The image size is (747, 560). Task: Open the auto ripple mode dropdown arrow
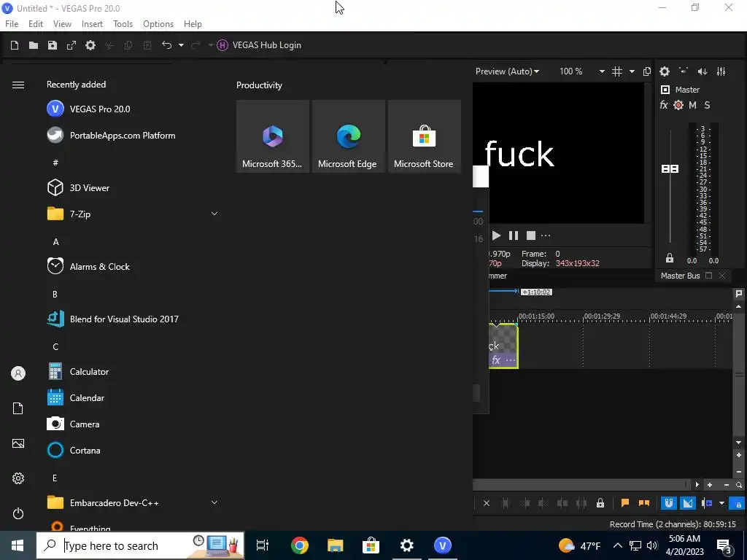[721, 503]
